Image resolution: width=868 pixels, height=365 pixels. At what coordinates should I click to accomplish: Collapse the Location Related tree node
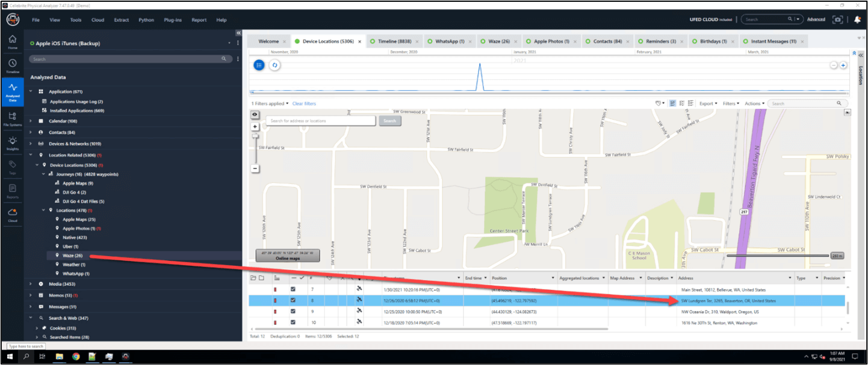tap(31, 155)
